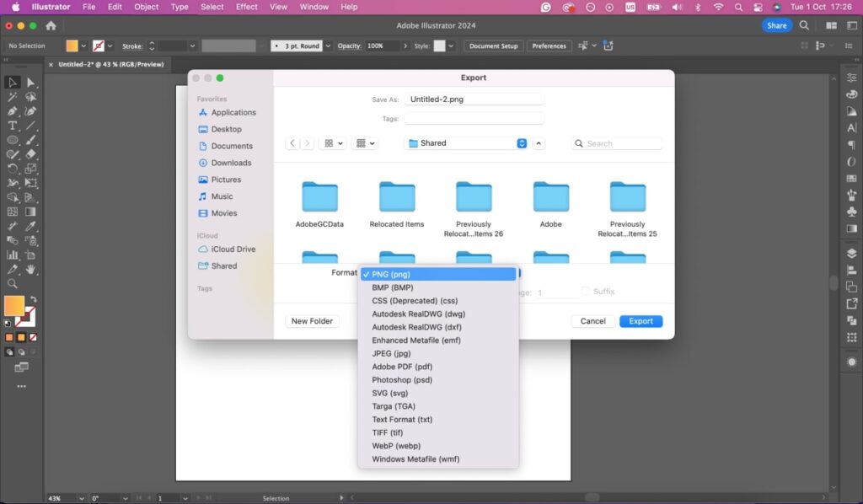863x504 pixels.
Task: Choose Adobe PDF (pdf) format
Action: (438, 367)
